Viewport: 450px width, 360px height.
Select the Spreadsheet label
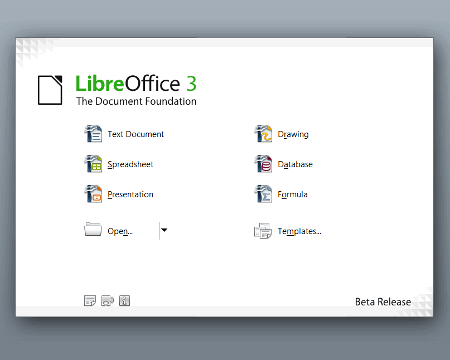pyautogui.click(x=130, y=164)
